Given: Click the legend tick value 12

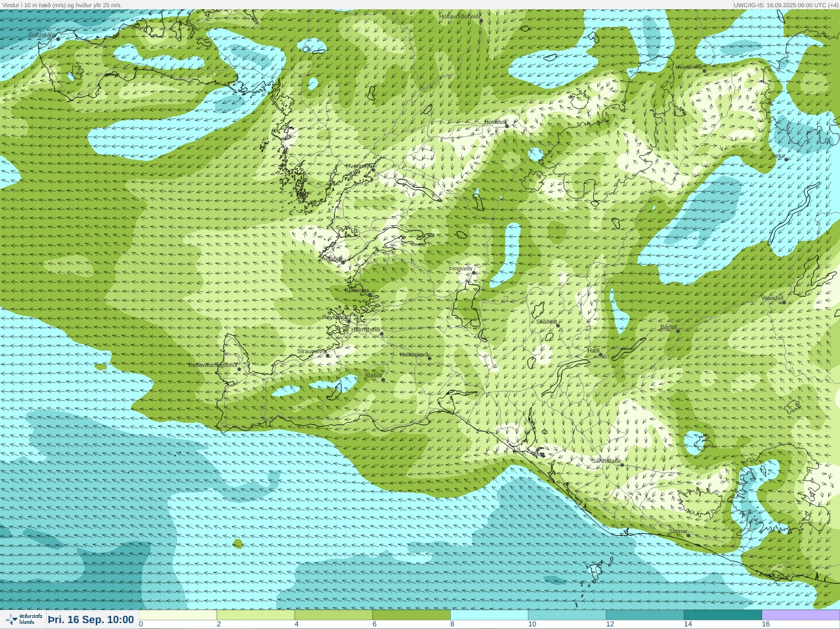Looking at the screenshot, I should pos(610,624).
